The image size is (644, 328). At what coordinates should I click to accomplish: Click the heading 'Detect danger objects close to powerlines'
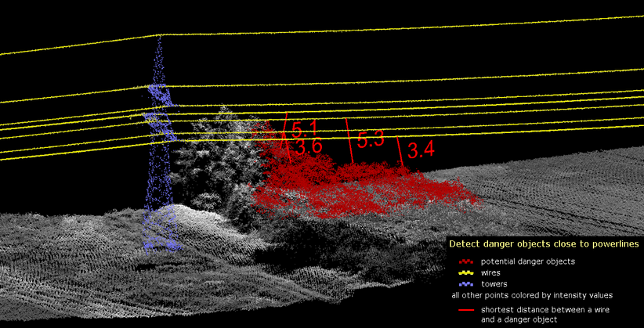544,243
